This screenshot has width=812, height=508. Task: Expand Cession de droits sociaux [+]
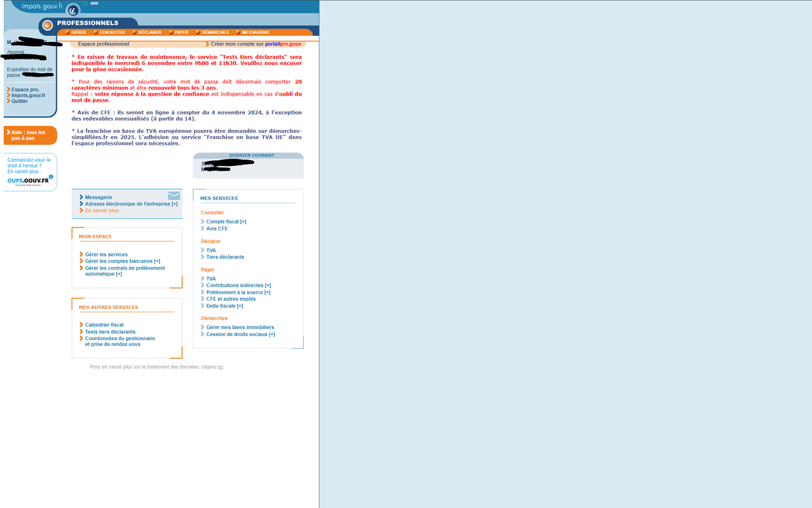pyautogui.click(x=241, y=335)
